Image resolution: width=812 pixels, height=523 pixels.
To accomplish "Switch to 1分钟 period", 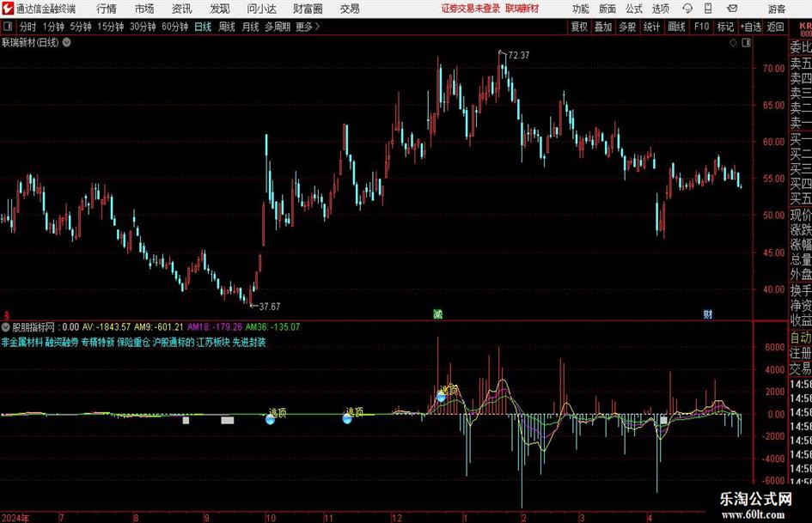I will pos(53,27).
